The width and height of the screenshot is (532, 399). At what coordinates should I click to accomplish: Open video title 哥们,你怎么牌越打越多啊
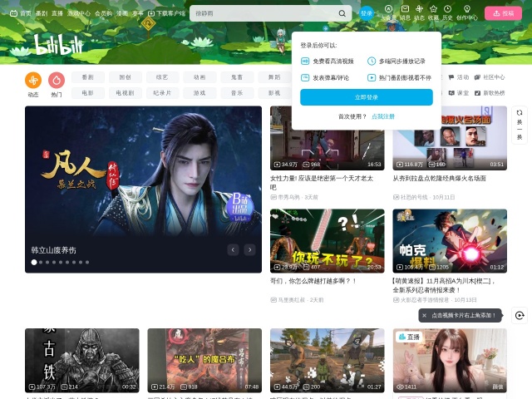coord(313,281)
